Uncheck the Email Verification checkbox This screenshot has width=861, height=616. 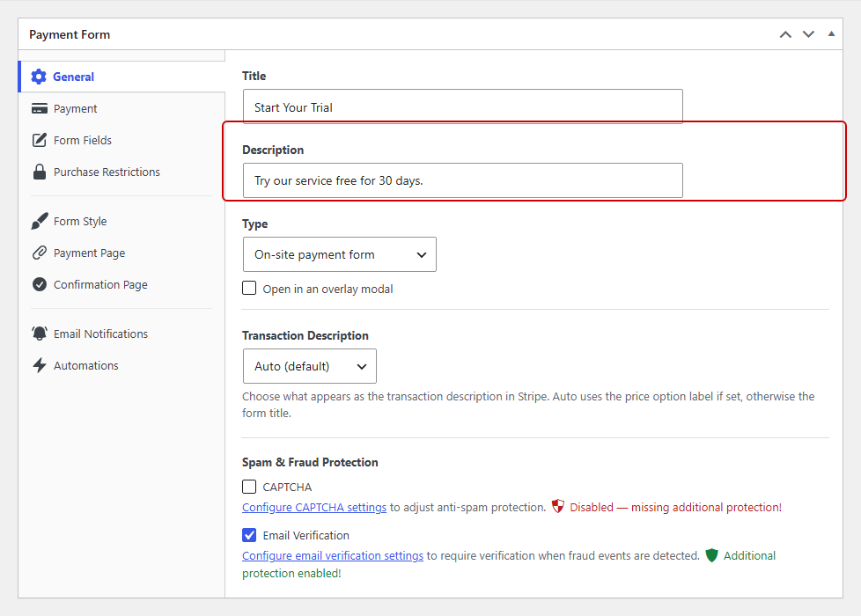[249, 535]
